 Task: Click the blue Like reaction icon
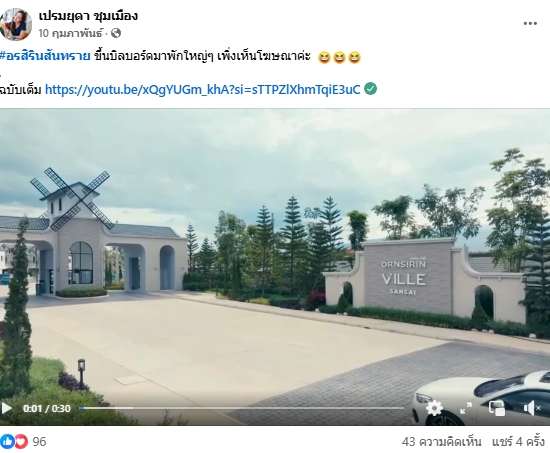point(7,441)
